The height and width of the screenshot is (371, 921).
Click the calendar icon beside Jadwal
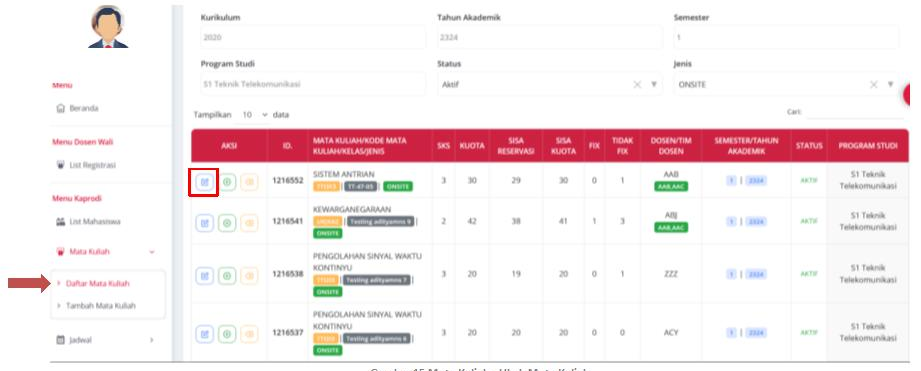pos(60,340)
